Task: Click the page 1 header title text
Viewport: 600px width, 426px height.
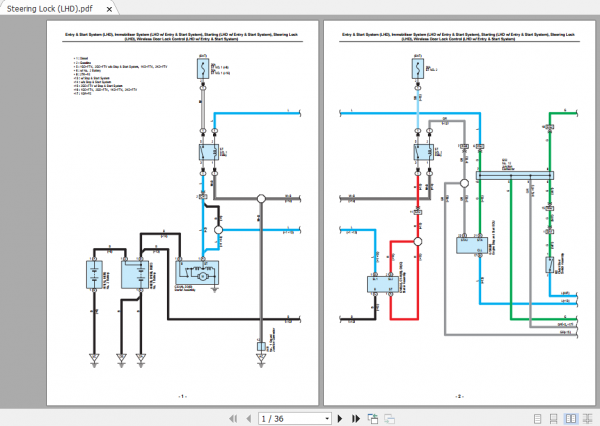Action: coord(181,36)
